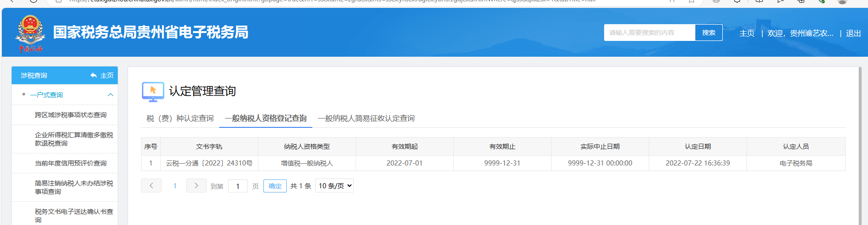This screenshot has width=868, height=225.
Task: Collapse the 一户式查询 section chevron
Action: point(110,95)
